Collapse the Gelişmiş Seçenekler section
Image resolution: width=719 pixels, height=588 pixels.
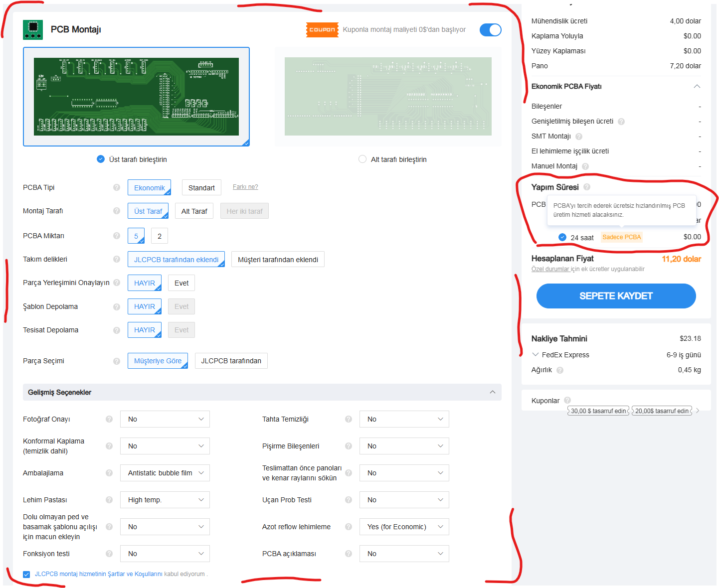[x=492, y=392]
